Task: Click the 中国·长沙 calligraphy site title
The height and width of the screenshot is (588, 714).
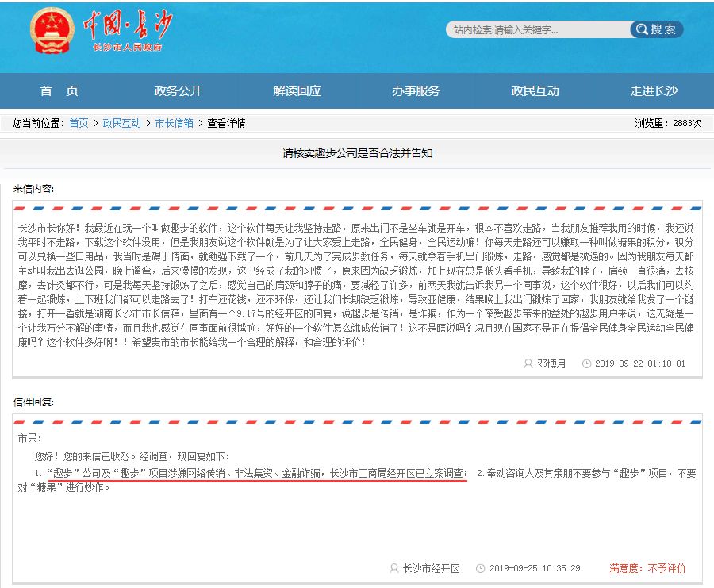Action: pyautogui.click(x=128, y=24)
